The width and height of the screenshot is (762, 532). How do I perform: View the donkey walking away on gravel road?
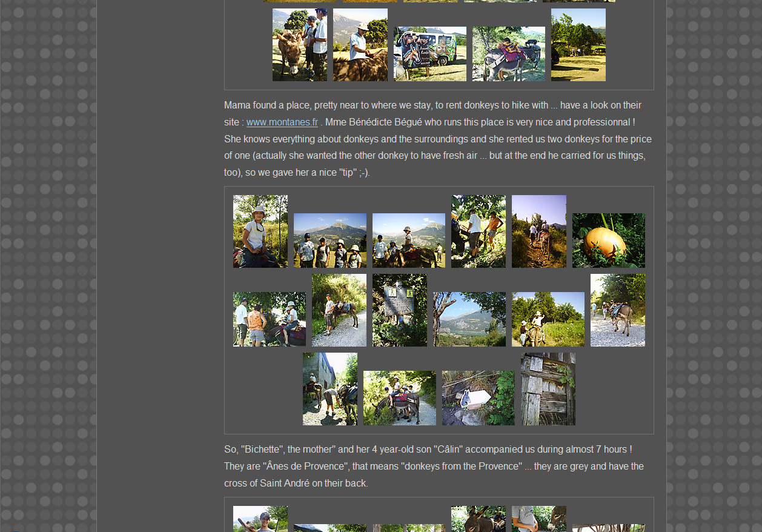point(617,310)
